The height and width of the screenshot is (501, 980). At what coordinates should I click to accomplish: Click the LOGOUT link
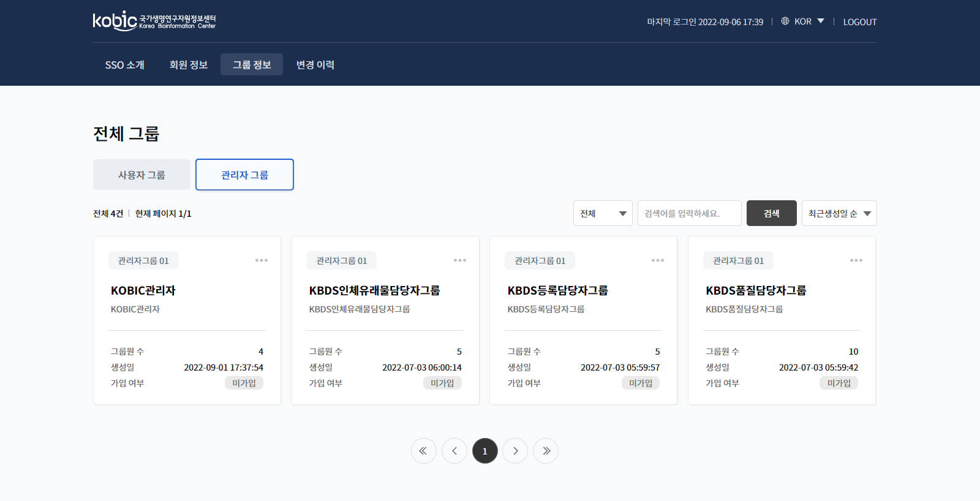[860, 22]
